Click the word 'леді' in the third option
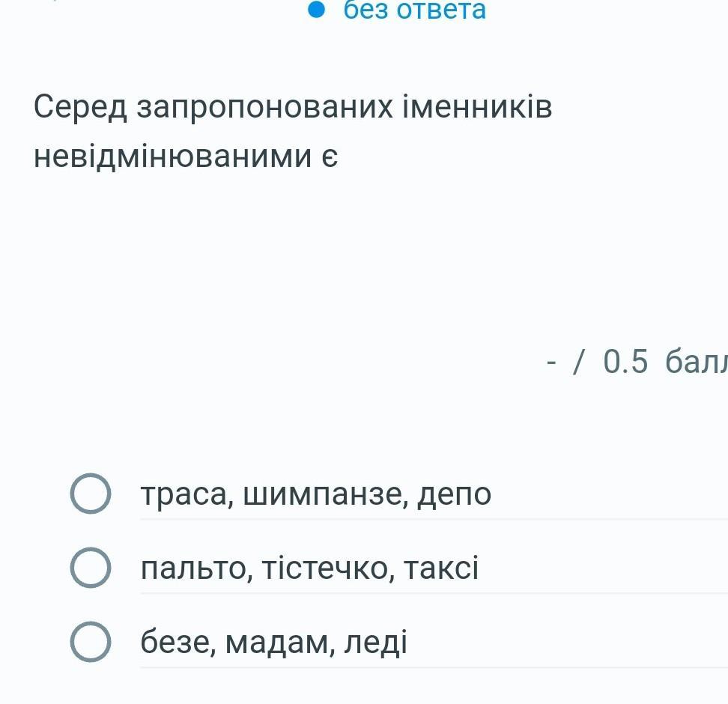Viewport: 728px width, 704px height. click(x=376, y=643)
